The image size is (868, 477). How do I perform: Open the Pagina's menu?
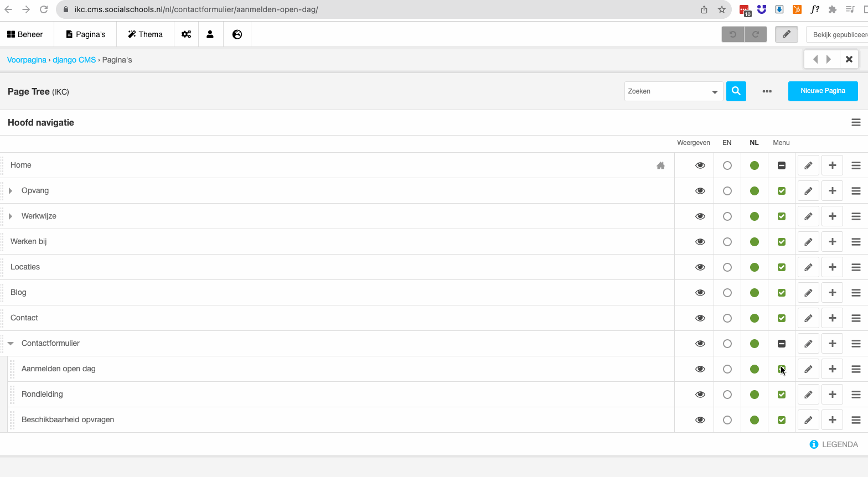85,34
